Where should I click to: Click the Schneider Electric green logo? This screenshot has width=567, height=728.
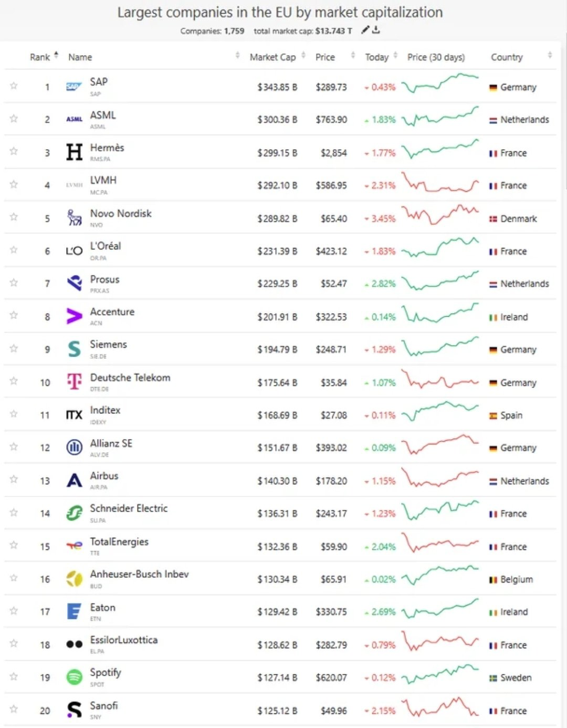(74, 513)
